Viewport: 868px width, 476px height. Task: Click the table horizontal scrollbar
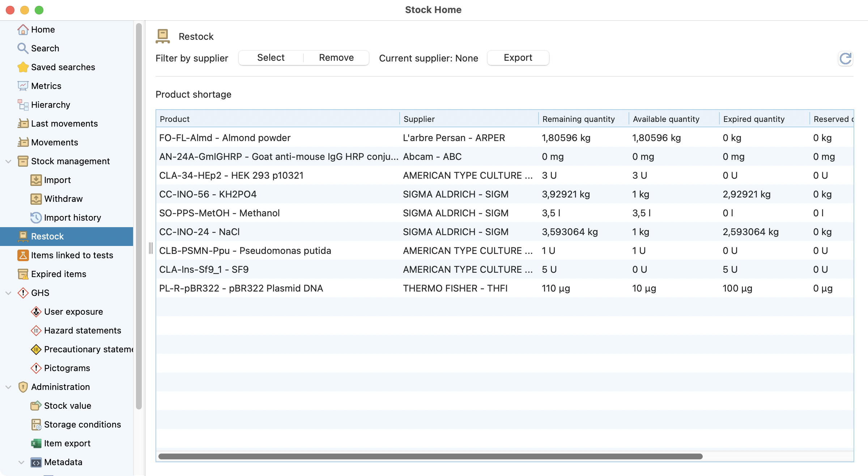coord(430,456)
